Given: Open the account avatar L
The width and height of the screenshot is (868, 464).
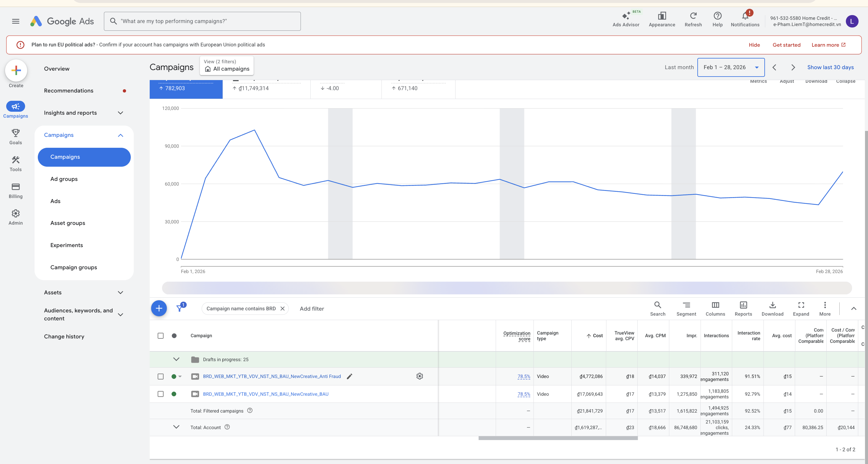Looking at the screenshot, I should click(x=852, y=21).
